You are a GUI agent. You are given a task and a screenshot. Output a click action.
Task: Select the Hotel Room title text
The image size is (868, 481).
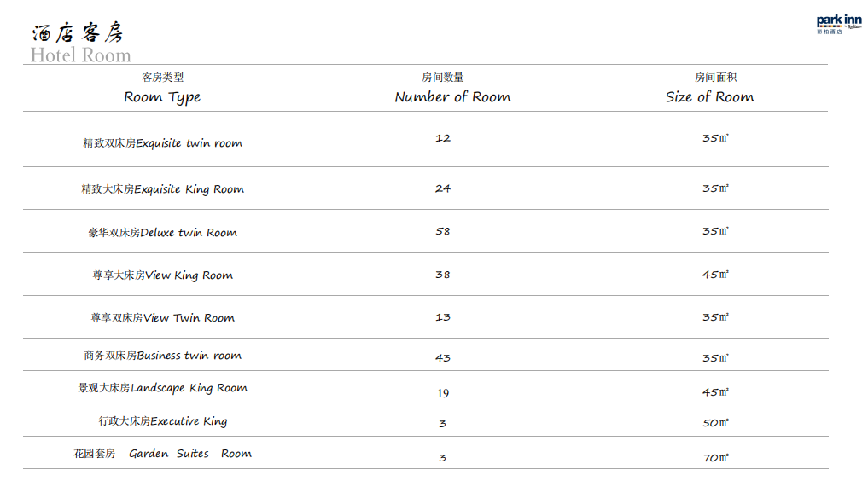[x=81, y=55]
